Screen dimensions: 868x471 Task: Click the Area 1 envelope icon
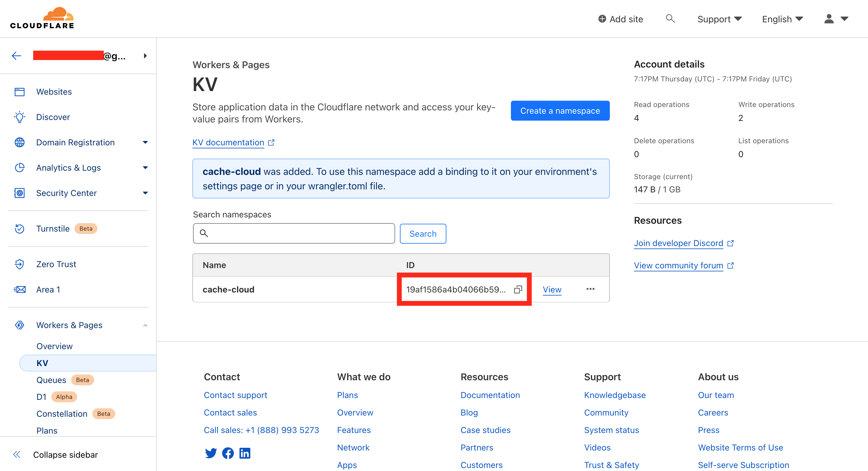pos(20,289)
